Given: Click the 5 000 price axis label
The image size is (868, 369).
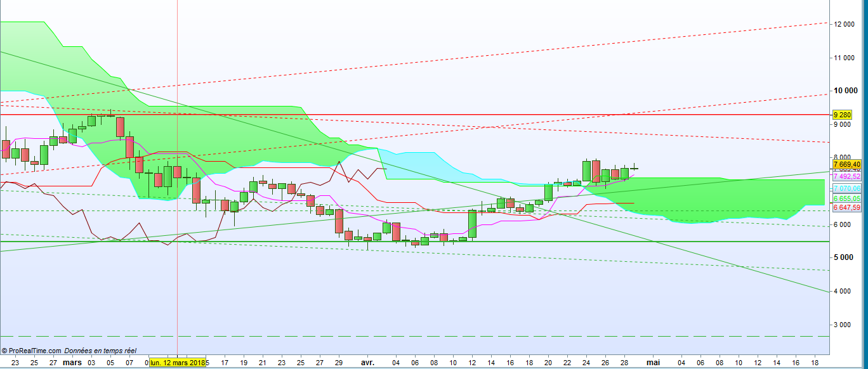Looking at the screenshot, I should coord(844,257).
